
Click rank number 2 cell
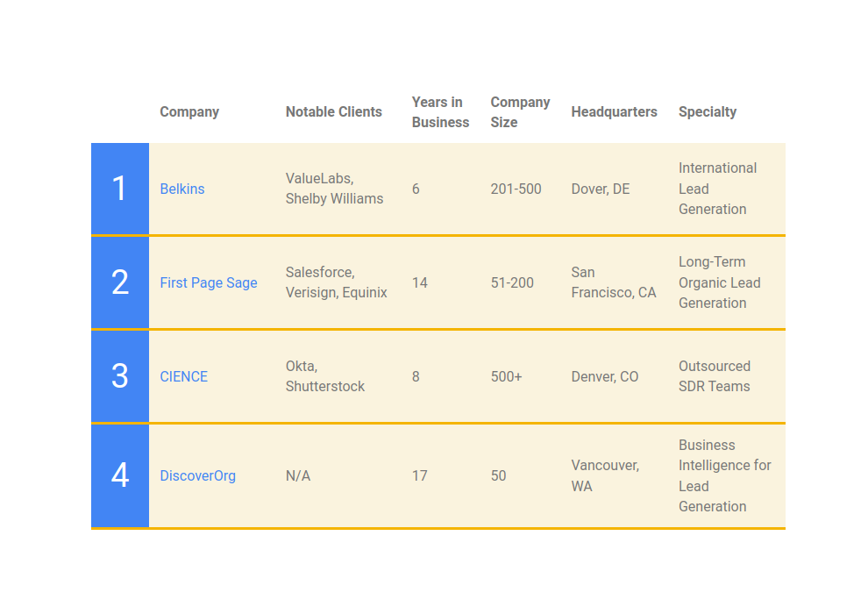120,283
